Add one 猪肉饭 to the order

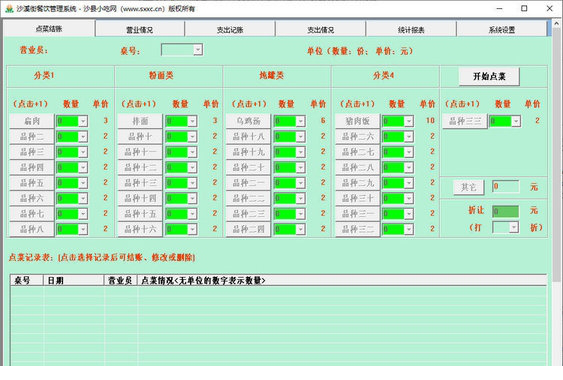coord(358,121)
